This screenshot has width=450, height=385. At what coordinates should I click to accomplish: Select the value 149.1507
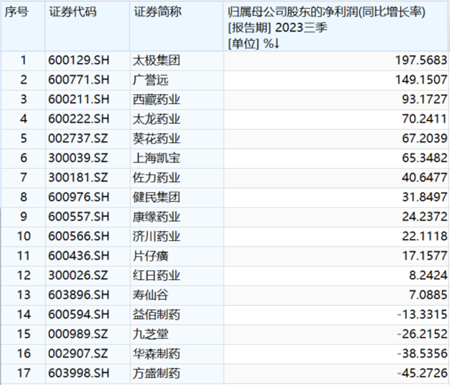coord(421,80)
